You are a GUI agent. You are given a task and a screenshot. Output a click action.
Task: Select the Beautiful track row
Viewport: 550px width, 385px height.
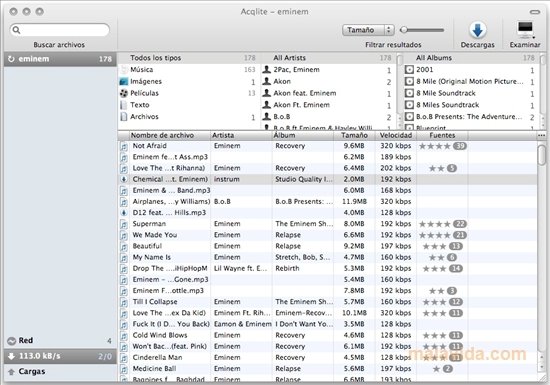pyautogui.click(x=328, y=246)
